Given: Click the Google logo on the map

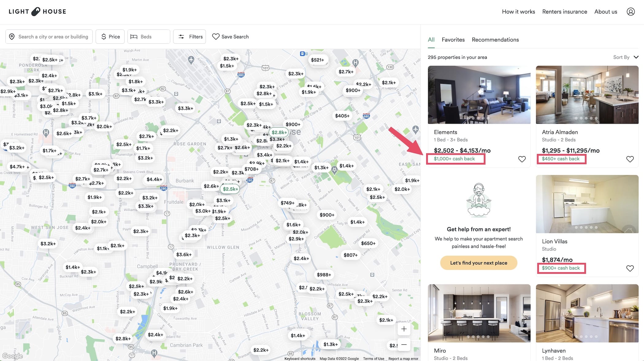Looking at the screenshot, I should click(x=12, y=356).
